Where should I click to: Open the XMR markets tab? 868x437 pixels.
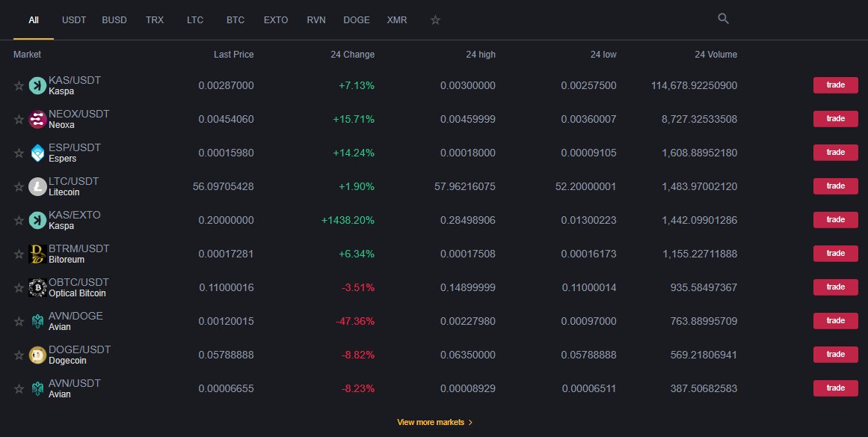pyautogui.click(x=397, y=20)
